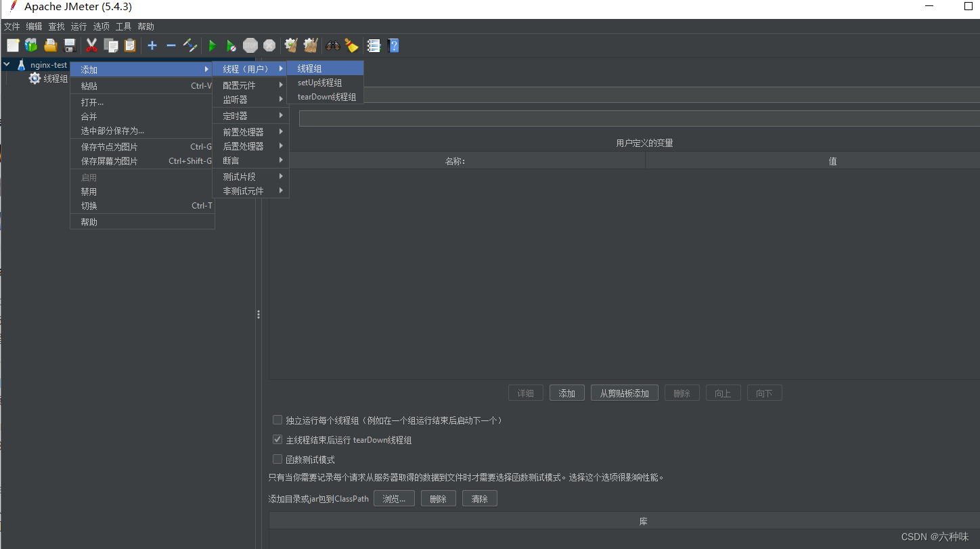Toggle 独立运行每个线程组 checkbox

tap(277, 420)
